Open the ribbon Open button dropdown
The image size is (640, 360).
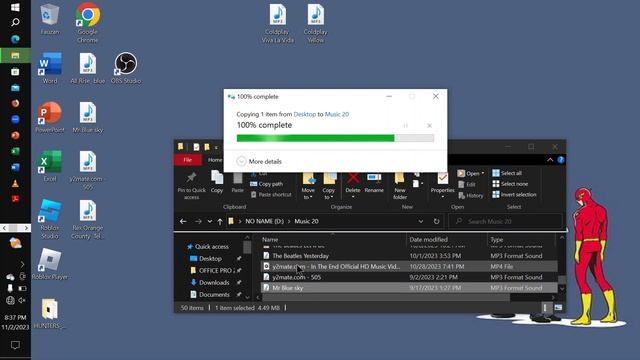tap(482, 173)
